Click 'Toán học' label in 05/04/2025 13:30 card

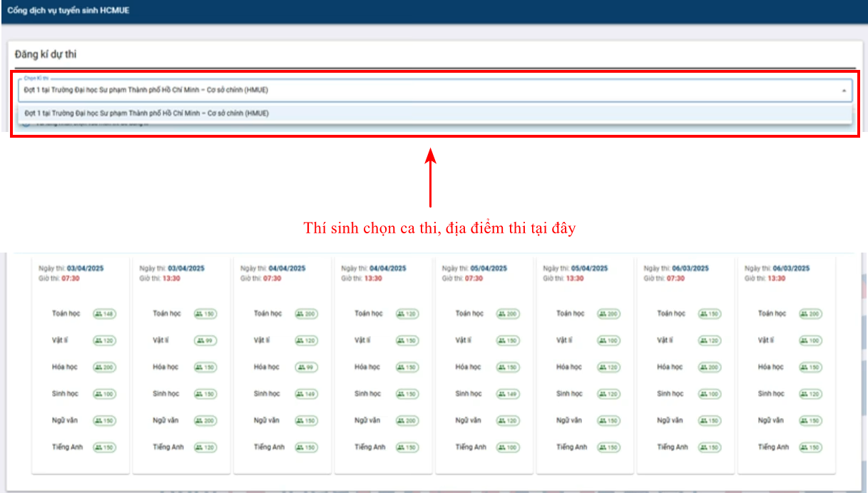coord(571,314)
